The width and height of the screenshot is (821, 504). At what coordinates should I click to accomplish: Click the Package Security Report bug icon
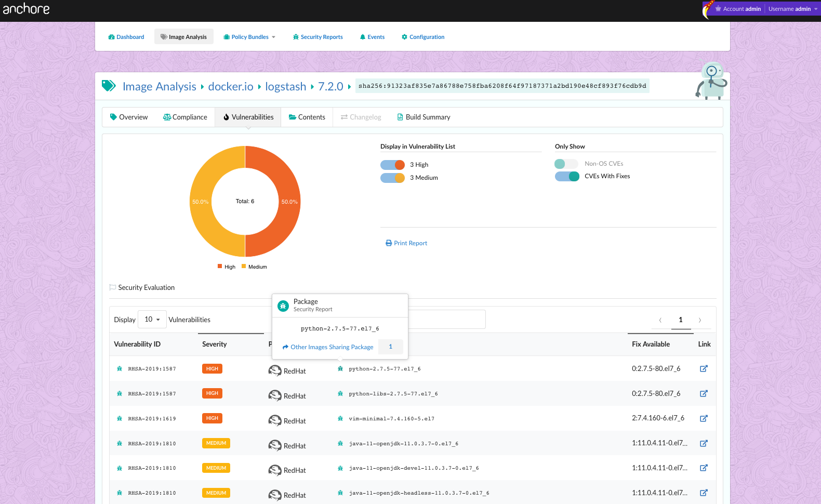(283, 306)
